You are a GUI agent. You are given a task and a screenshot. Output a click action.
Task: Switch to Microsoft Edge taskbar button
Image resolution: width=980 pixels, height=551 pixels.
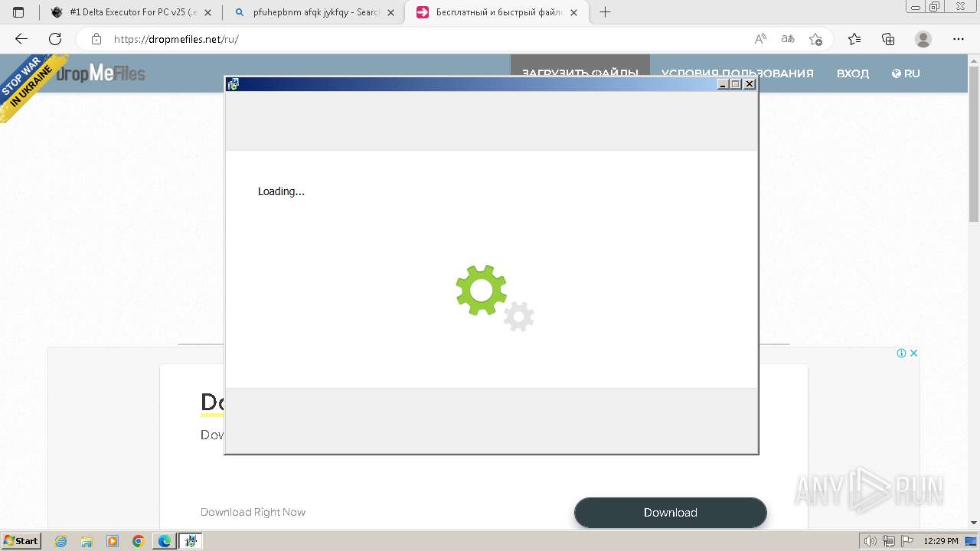(165, 541)
